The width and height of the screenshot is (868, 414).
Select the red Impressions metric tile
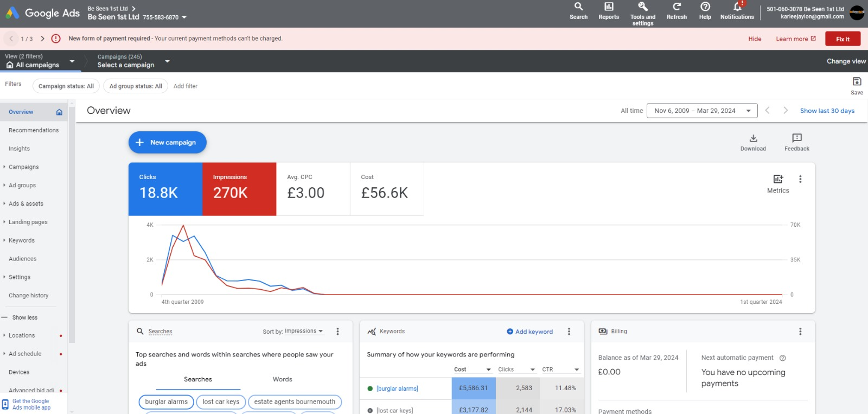pyautogui.click(x=239, y=189)
